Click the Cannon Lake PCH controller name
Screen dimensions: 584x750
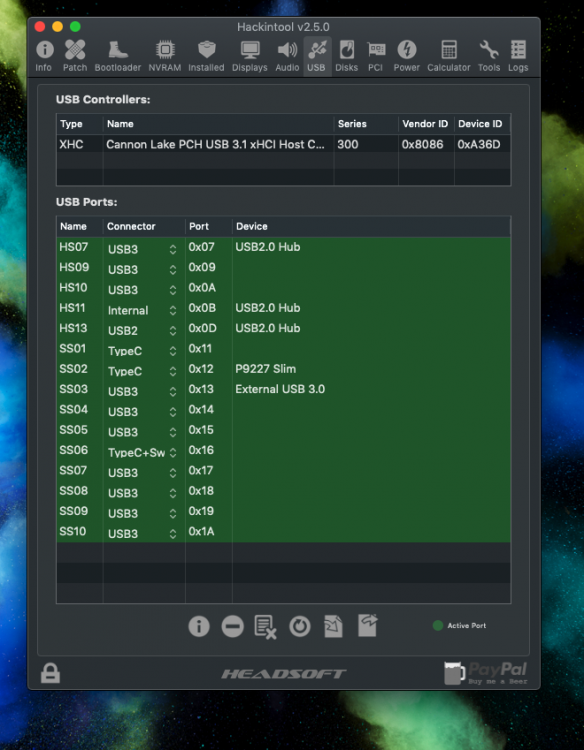click(x=215, y=144)
